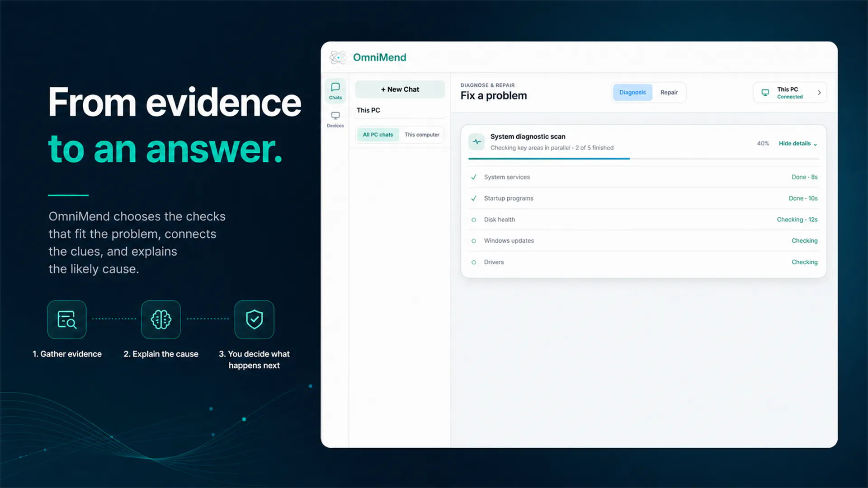Click the circle status icon beside Drivers

click(x=474, y=262)
